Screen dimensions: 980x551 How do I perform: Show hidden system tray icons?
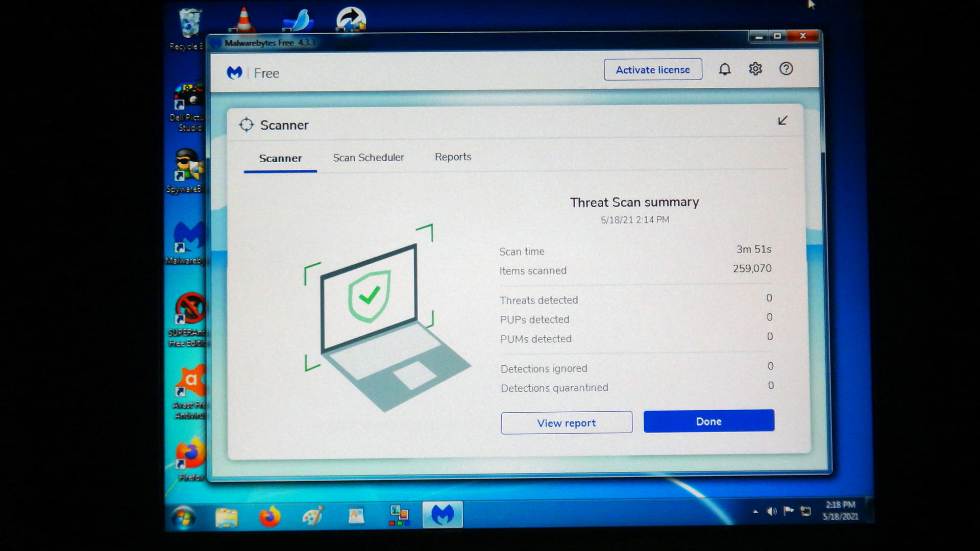click(755, 512)
